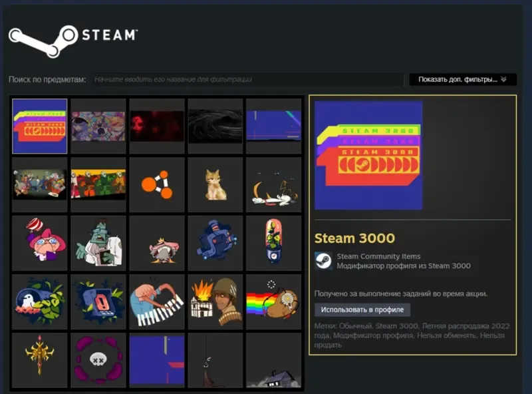Select the soldier with burning house sticker

215,301
